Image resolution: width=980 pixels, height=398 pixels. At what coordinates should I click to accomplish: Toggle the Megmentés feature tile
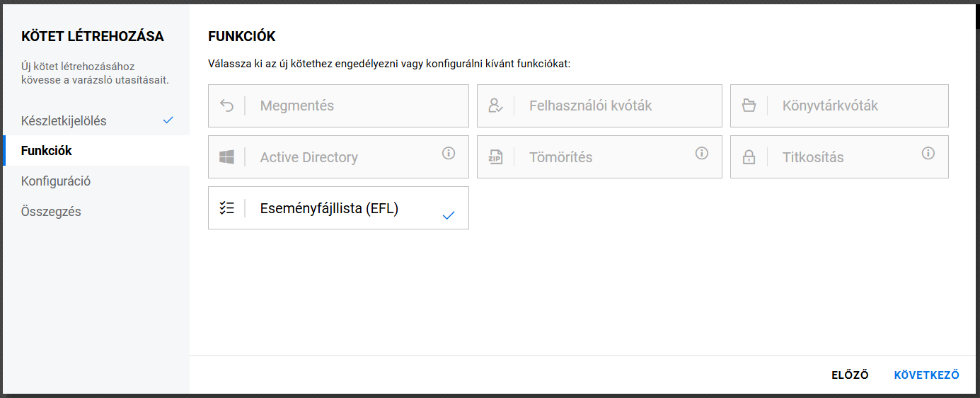338,106
